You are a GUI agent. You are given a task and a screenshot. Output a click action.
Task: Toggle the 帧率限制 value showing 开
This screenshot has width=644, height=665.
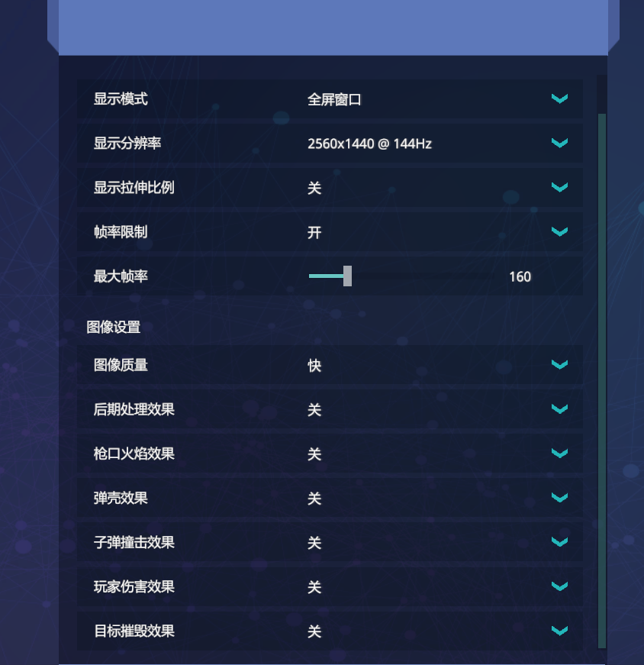(313, 231)
